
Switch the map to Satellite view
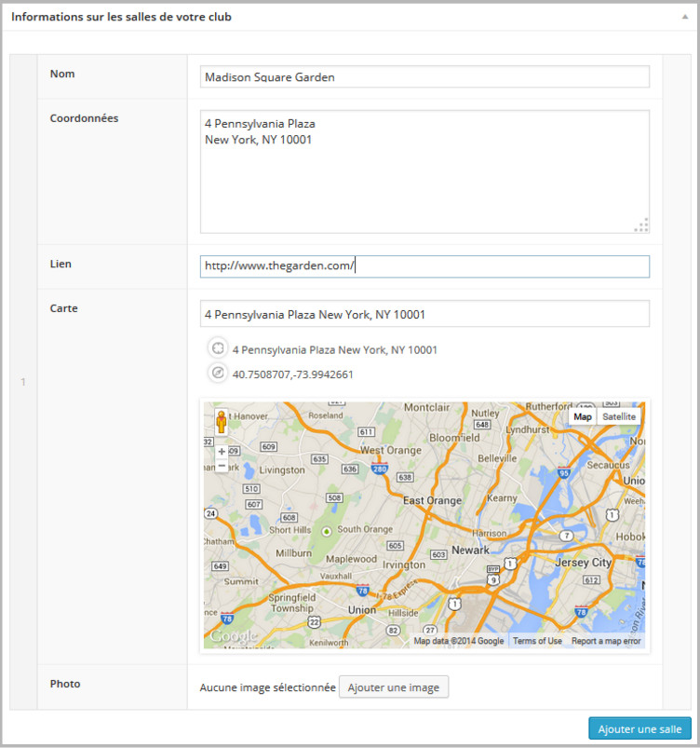619,416
